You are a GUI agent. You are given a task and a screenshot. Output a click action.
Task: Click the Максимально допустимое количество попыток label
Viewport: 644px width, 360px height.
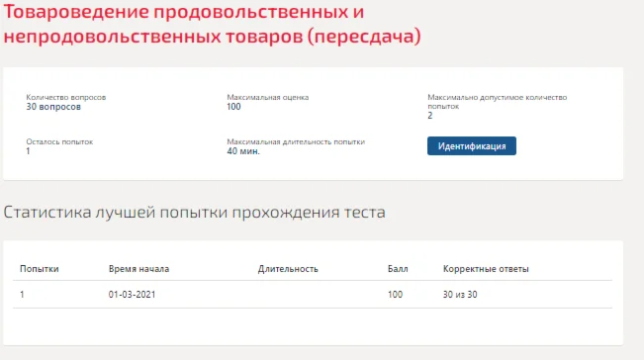coord(498,102)
